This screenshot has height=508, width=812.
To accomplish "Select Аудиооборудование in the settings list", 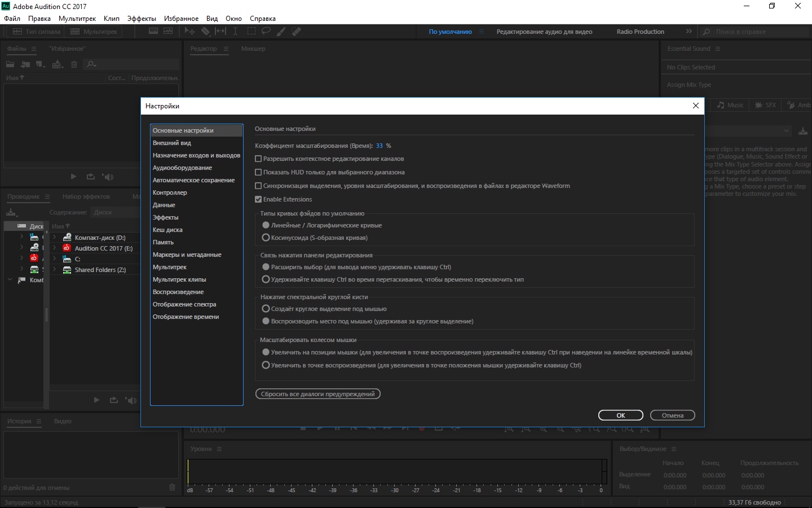I will [182, 168].
